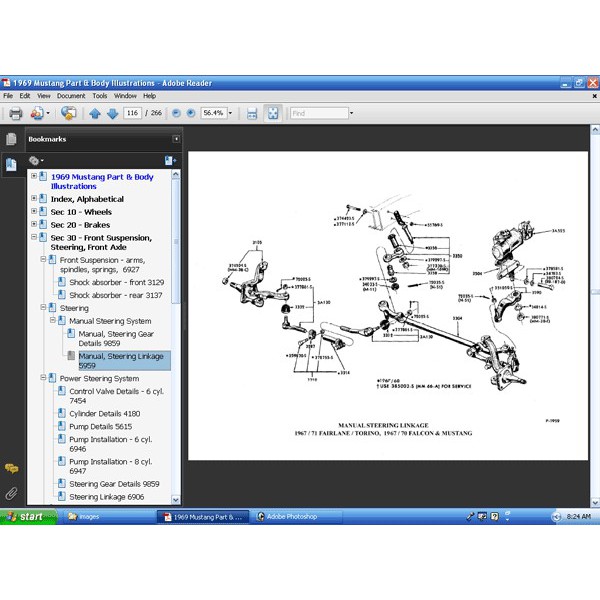Viewport: 600px width, 600px height.
Task: Click the bookmarks options gear icon
Action: (x=36, y=161)
